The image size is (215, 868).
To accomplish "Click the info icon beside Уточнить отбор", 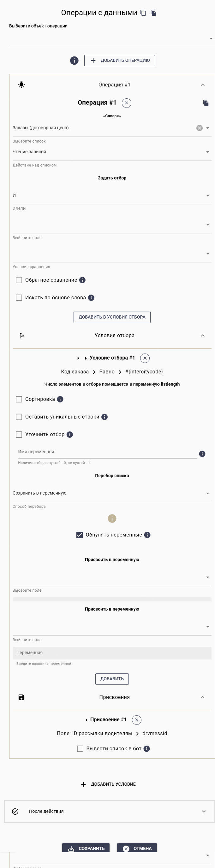I will pos(69,435).
